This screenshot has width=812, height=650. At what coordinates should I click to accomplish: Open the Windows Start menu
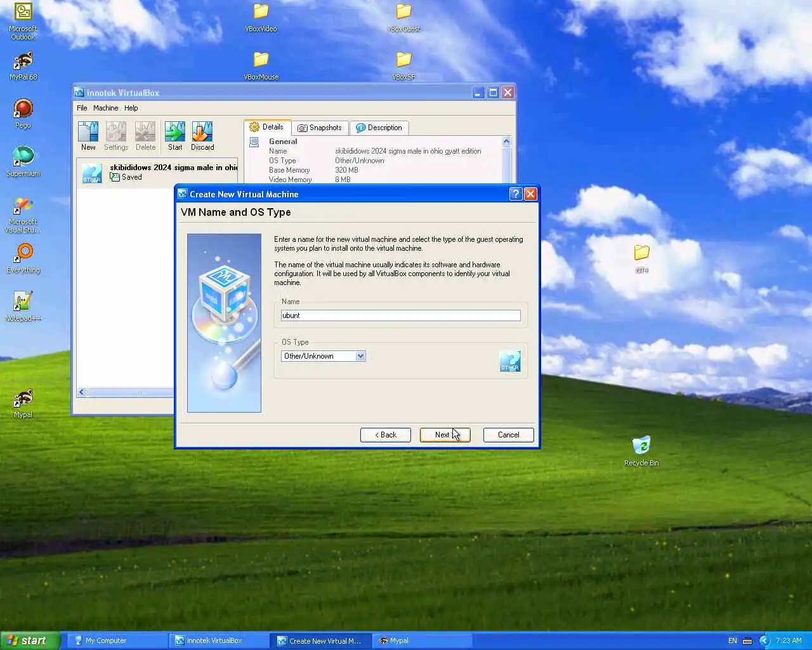click(x=30, y=640)
